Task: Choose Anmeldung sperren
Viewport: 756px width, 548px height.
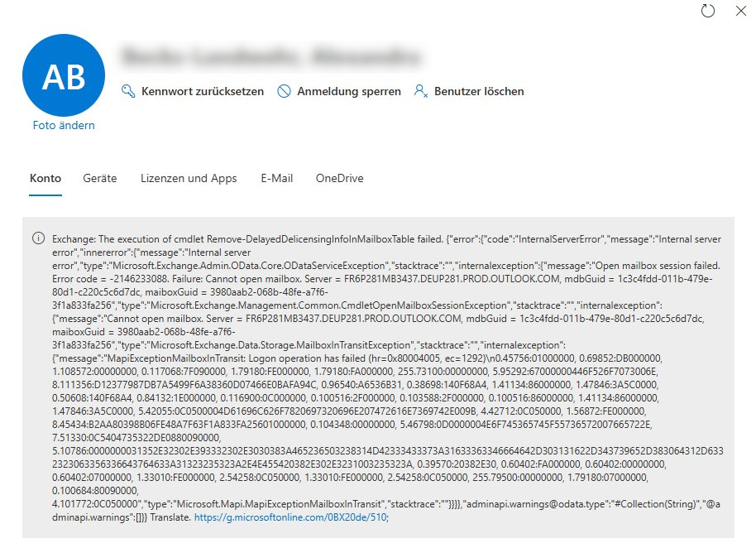Action: click(x=349, y=91)
